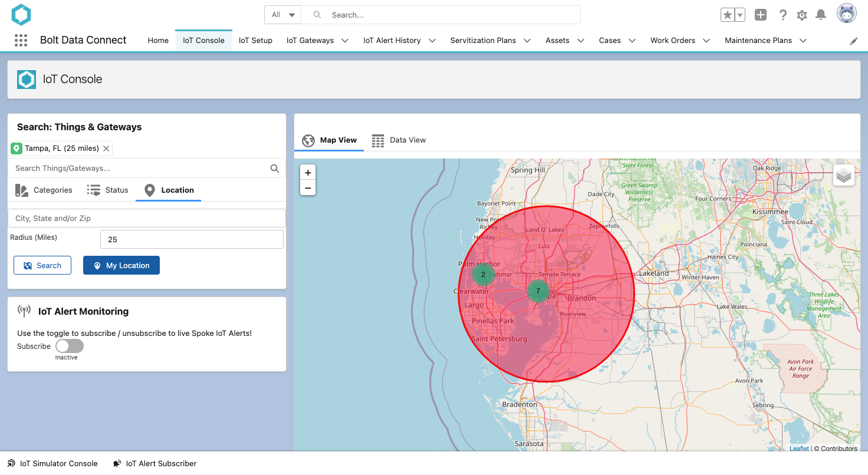Open the notifications bell
The width and height of the screenshot is (868, 475).
(821, 15)
